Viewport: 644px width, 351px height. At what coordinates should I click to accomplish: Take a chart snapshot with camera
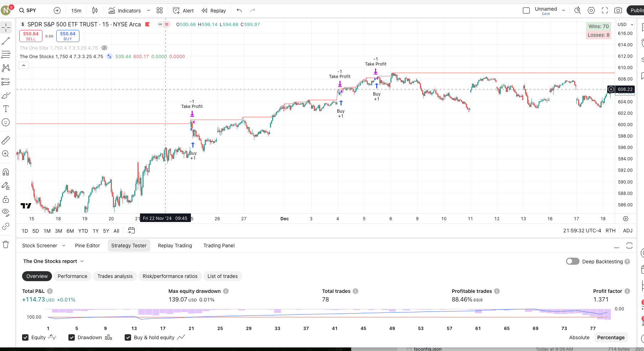coord(618,10)
